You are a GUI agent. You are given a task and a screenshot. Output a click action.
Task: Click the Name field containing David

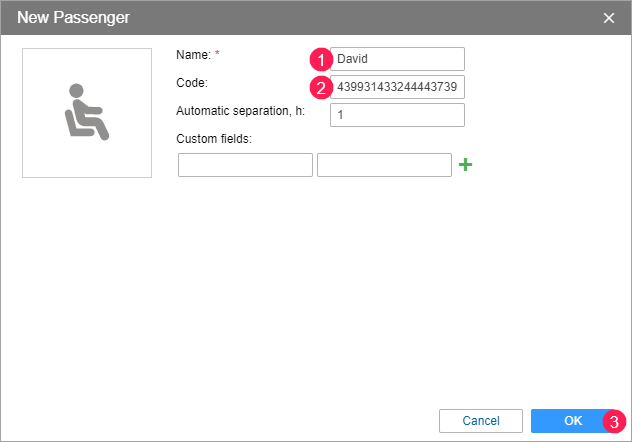(x=397, y=59)
